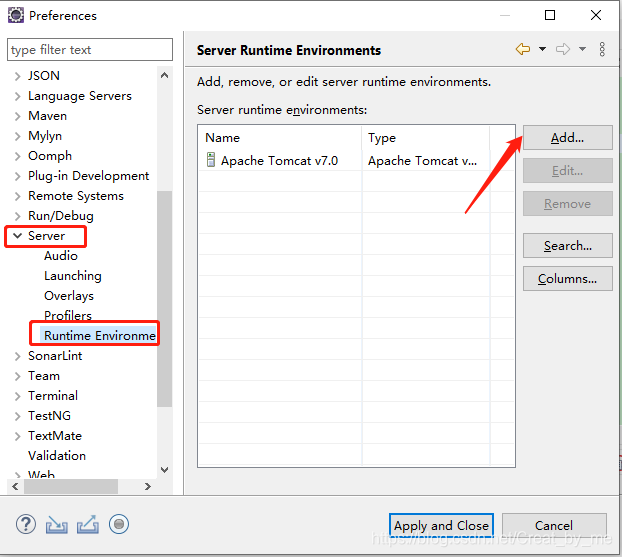Click the Apache Tomcat v... type cell
Image resolution: width=622 pixels, height=557 pixels.
[x=422, y=160]
